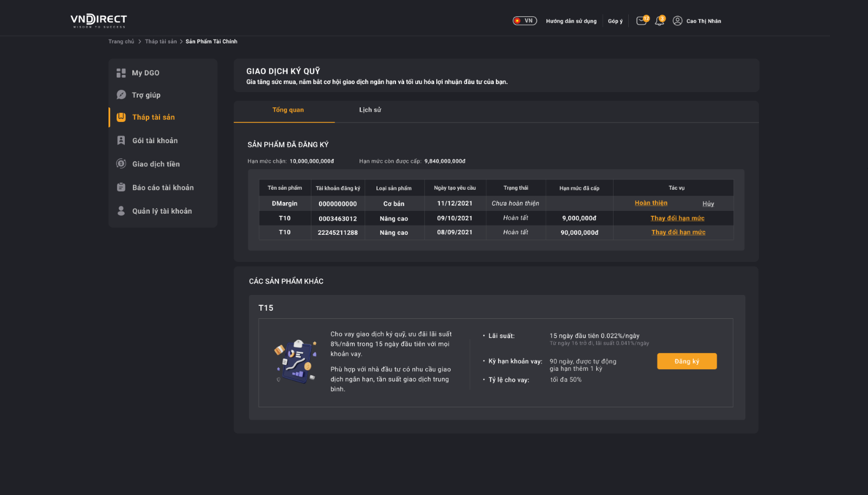Screen dimensions: 868x495
Task: Click the Báo cáo tài khoản clipboard icon
Action: point(121,188)
